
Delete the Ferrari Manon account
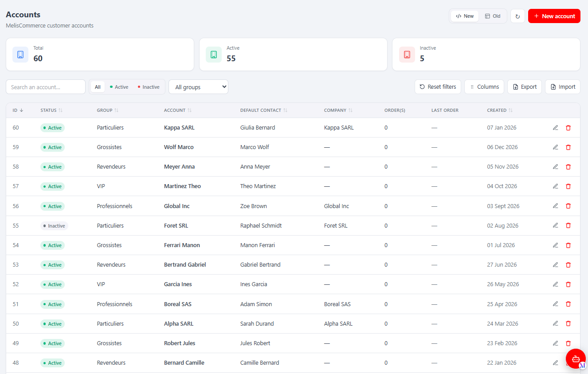click(x=568, y=245)
